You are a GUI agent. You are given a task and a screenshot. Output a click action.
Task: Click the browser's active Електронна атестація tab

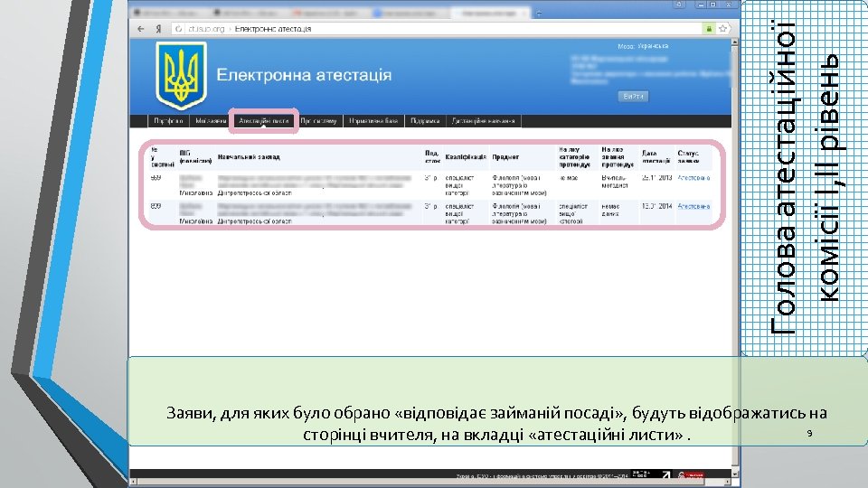(490, 14)
